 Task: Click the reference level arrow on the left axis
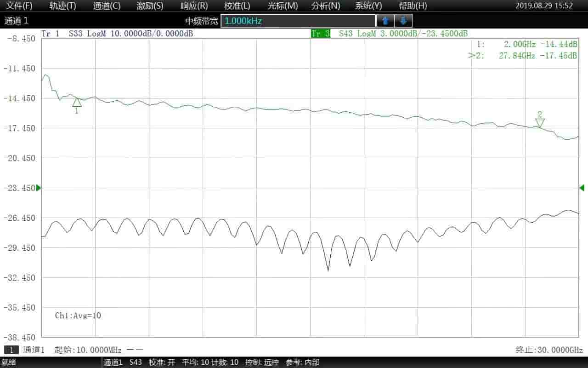click(x=39, y=188)
